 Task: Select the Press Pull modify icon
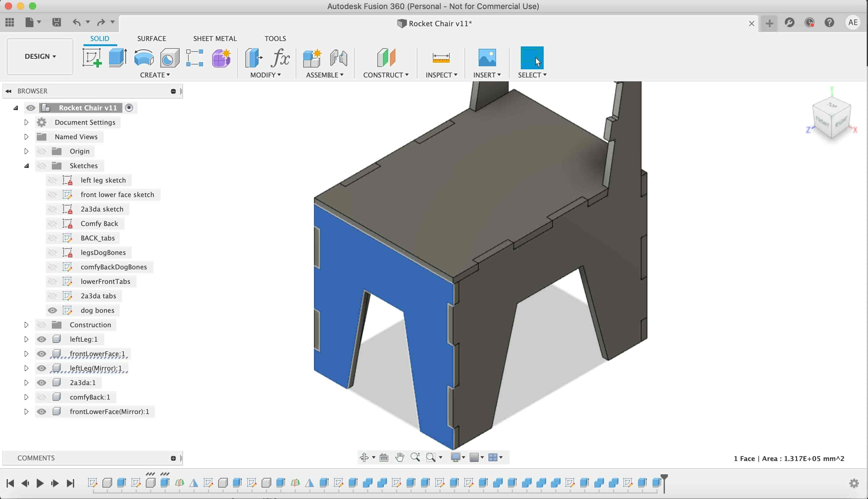pyautogui.click(x=253, y=58)
